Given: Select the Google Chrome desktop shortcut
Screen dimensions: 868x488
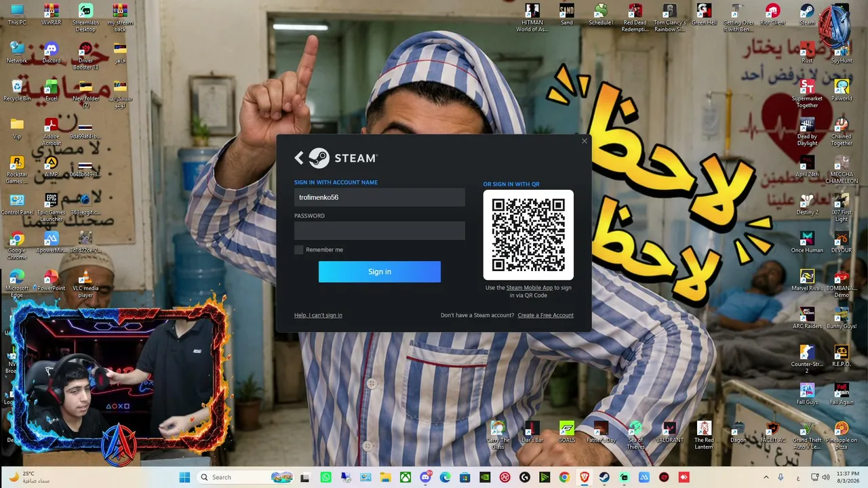Looking at the screenshot, I should pos(17,246).
